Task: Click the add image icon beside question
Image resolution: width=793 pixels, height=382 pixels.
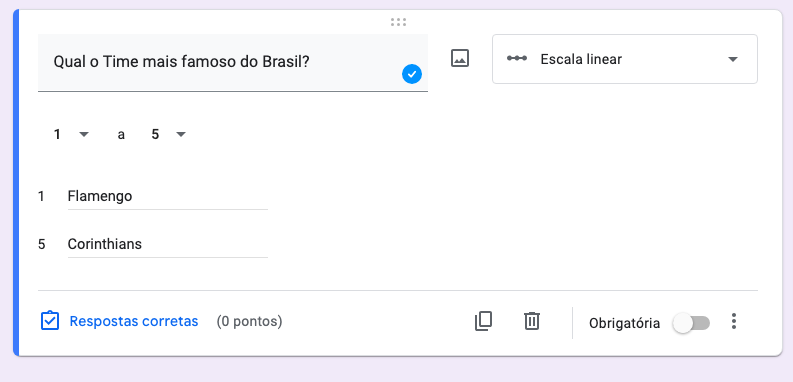Action: 460,58
